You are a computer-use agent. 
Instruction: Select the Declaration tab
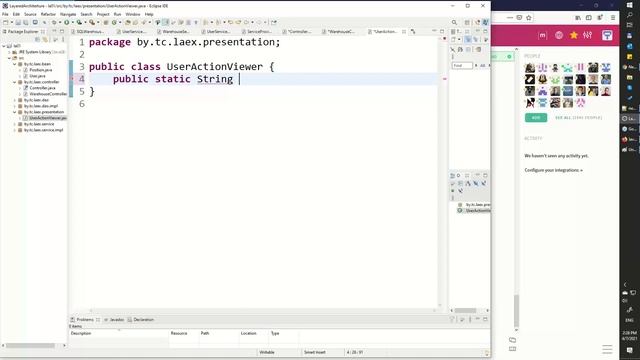click(x=140, y=320)
